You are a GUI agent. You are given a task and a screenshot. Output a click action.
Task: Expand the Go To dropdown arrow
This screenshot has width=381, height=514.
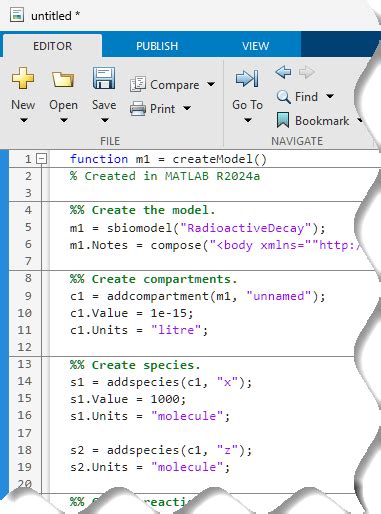(248, 120)
